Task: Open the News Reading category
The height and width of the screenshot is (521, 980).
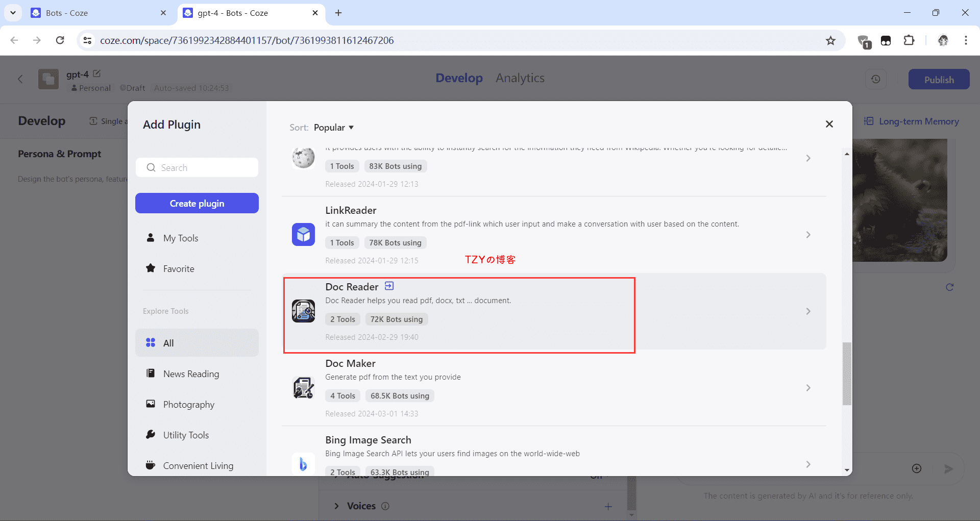Action: coord(191,374)
